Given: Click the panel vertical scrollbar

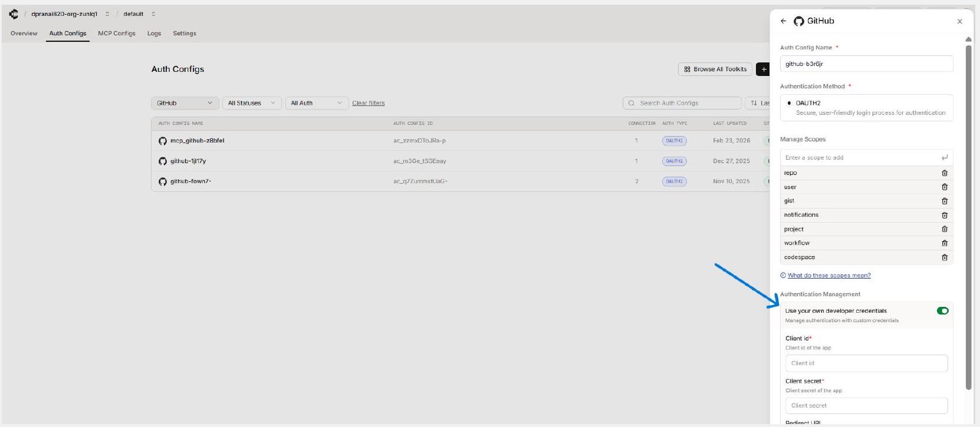Looking at the screenshot, I should tap(968, 217).
